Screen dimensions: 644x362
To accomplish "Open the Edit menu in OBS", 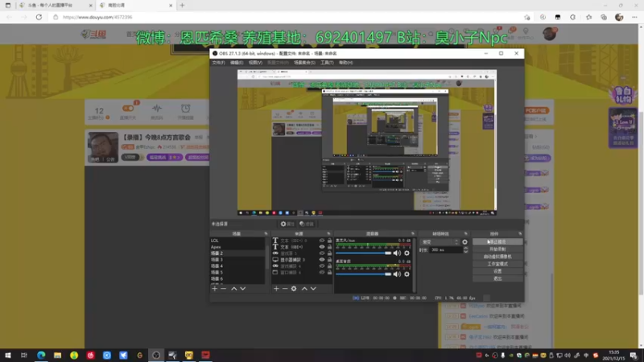I will 237,63.
